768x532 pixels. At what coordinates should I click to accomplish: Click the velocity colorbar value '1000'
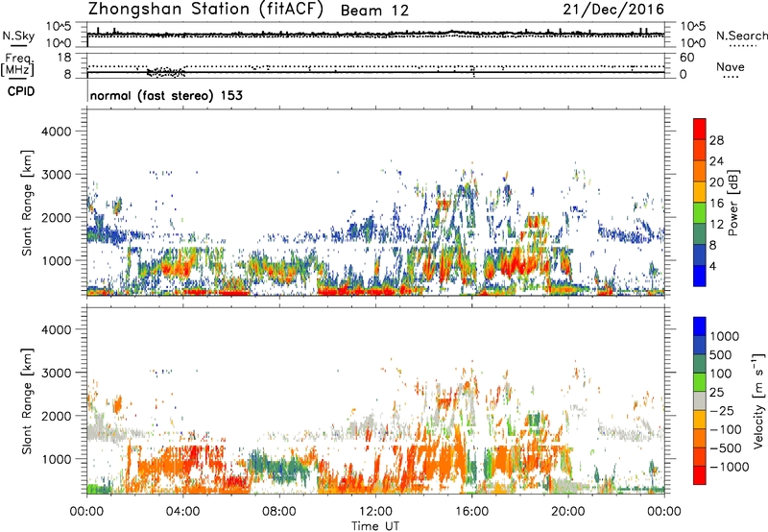click(724, 336)
